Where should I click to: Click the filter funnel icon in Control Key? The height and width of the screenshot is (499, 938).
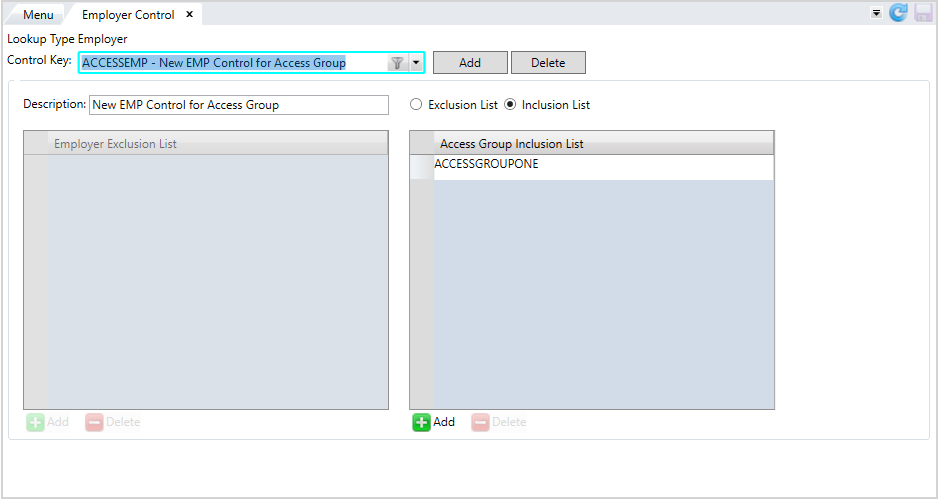click(397, 63)
